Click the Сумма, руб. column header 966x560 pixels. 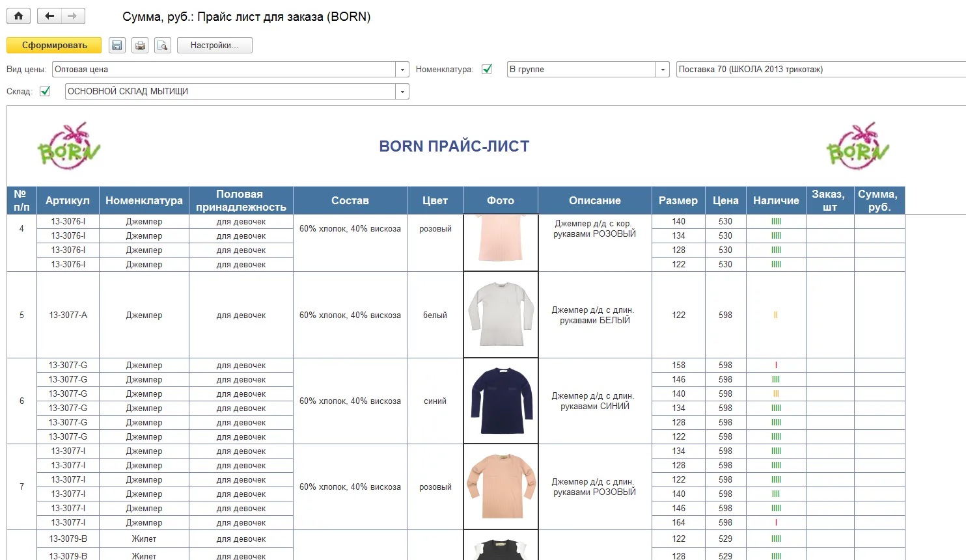coord(879,200)
